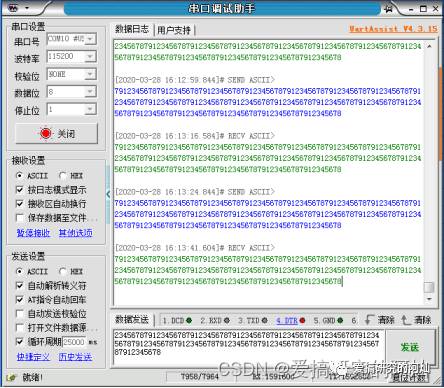Image resolution: width=444 pixels, height=388 pixels.
Task: Open the 波特率 115200 dropdown
Action: point(90,57)
